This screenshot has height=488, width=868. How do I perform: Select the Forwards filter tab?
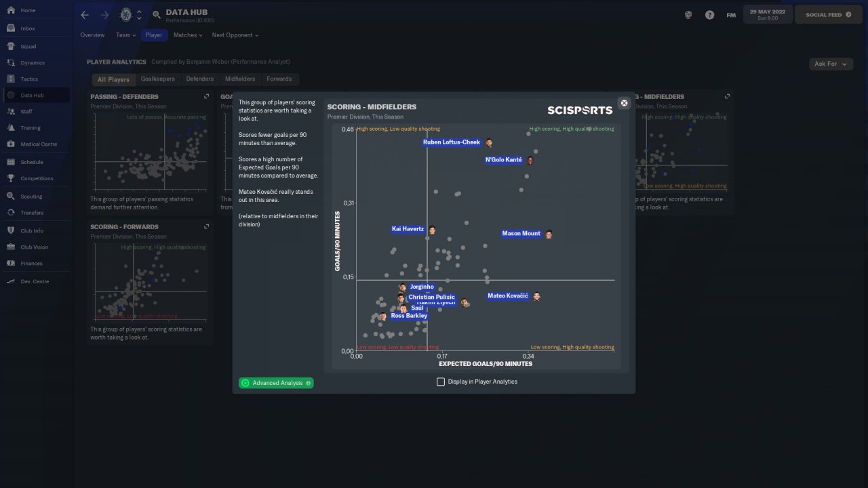click(279, 79)
